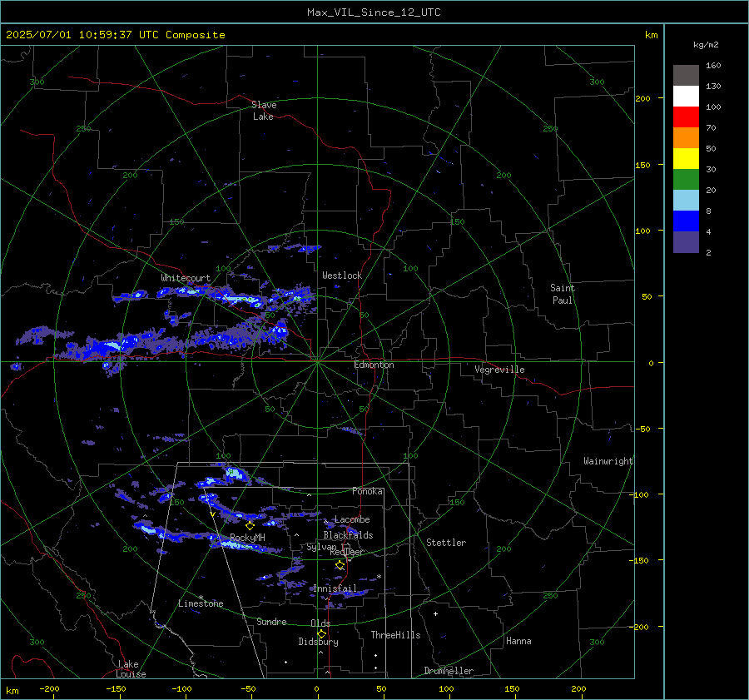Image resolution: width=749 pixels, height=700 pixels.
Task: Click the ThreeHills town label
Action: 396,635
